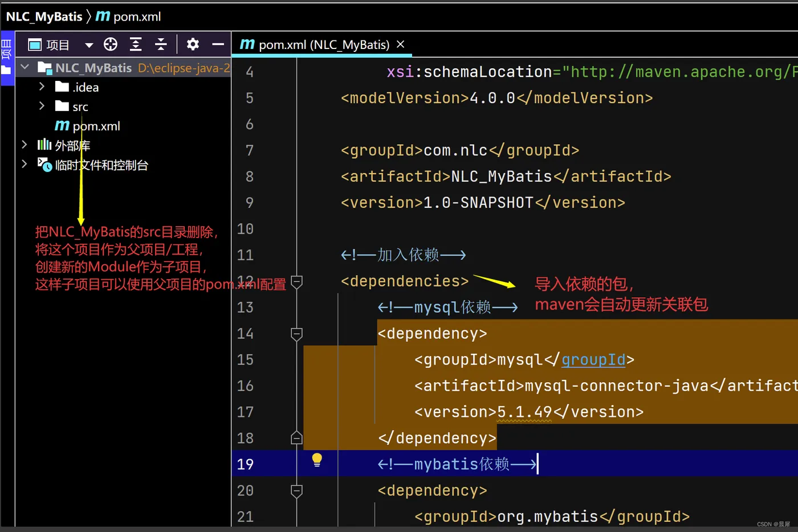Fold the mybatis dependency at line 20
The height and width of the screenshot is (532, 798).
[296, 490]
